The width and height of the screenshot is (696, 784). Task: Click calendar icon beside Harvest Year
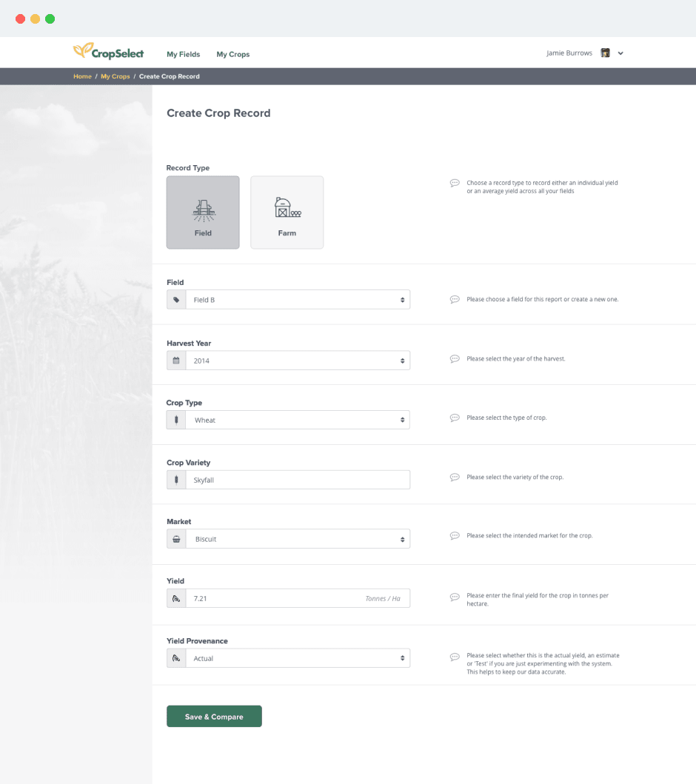176,361
